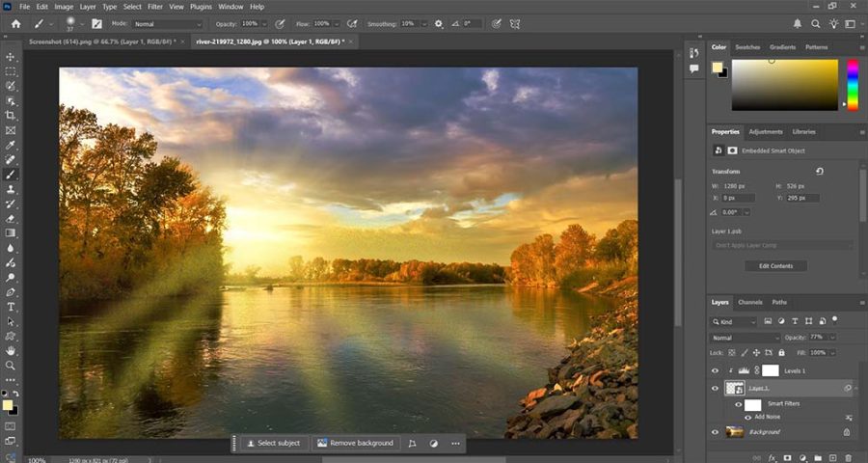Click the layer styles fx icon
Viewport: 868px width, 463px height.
(x=773, y=457)
